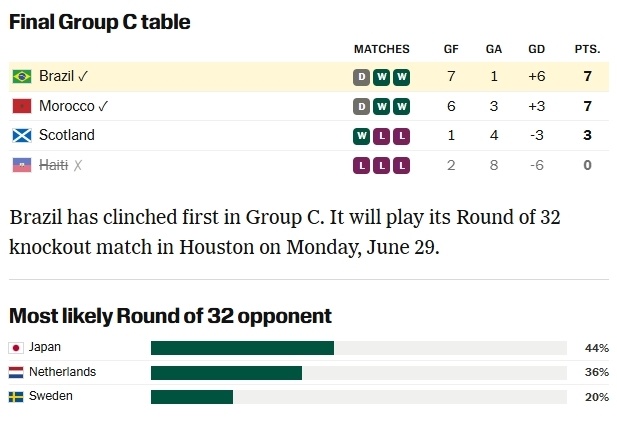Click the GD column header
This screenshot has height=426, width=617.
click(x=536, y=49)
